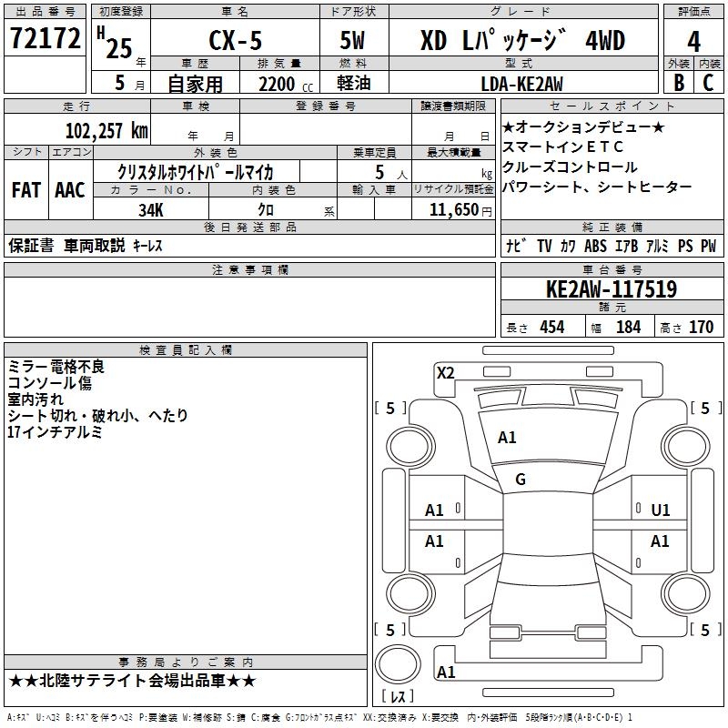Click width value 184

pyautogui.click(x=628, y=327)
